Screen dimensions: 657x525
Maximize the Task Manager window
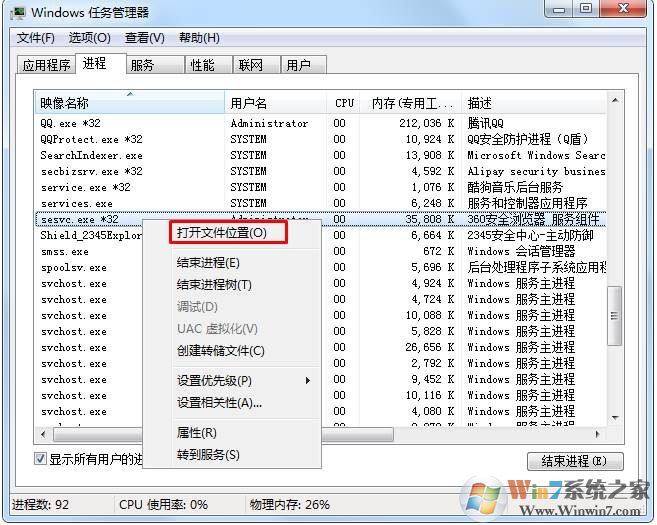587,9
